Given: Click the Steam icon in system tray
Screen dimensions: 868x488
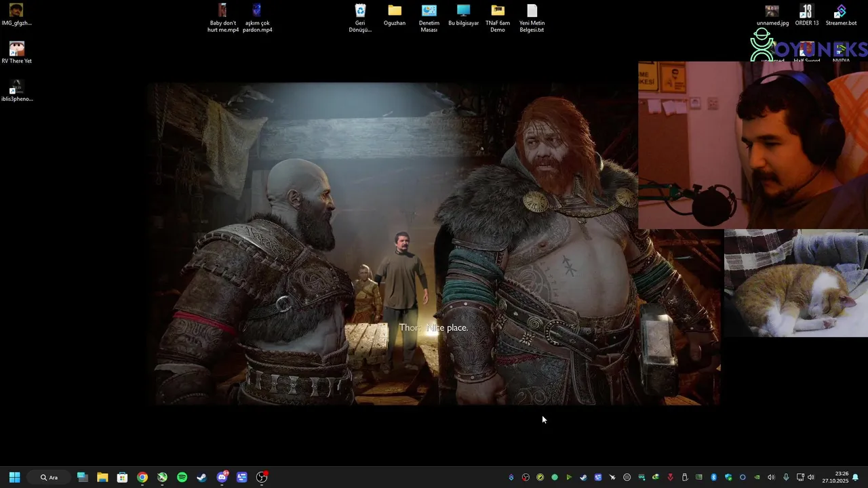Looking at the screenshot, I should pyautogui.click(x=583, y=477).
